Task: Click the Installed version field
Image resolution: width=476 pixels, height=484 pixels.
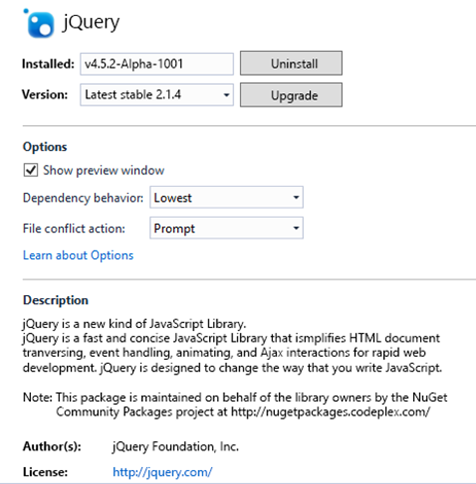Action: (x=157, y=64)
